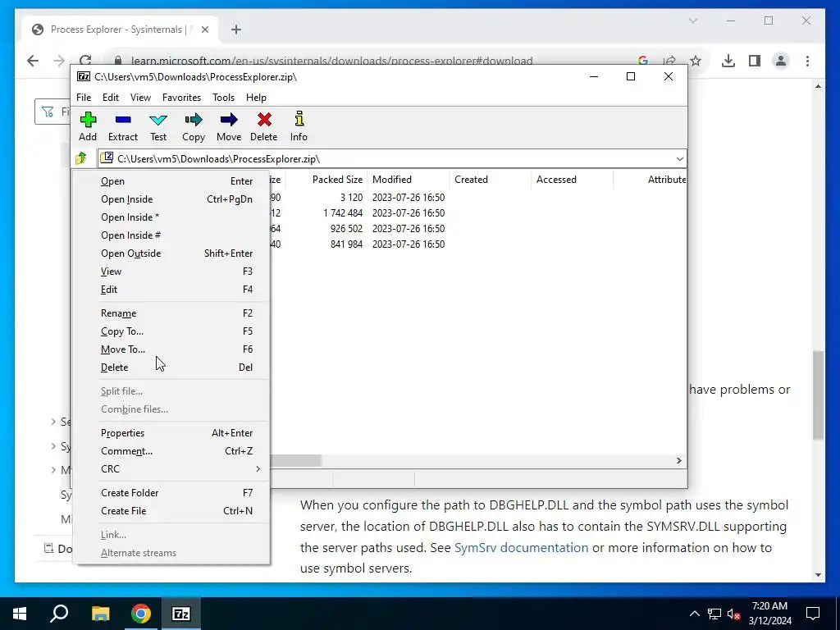This screenshot has height=630, width=840.
Task: Open File Explorer from the taskbar
Action: 100,614
